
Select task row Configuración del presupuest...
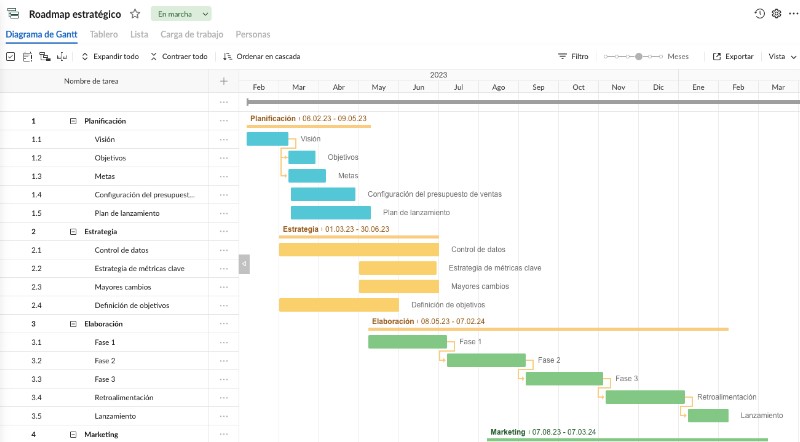pyautogui.click(x=119, y=195)
